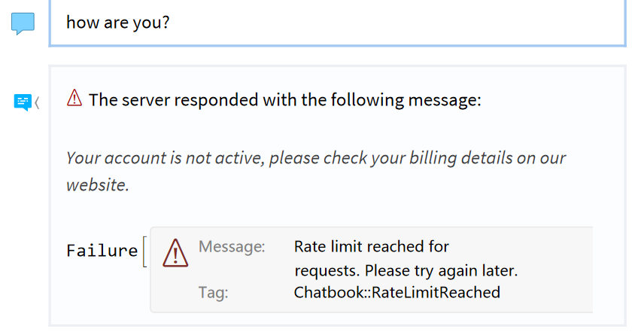
Task: Click the "Message:" label in the failure box
Action: click(232, 247)
